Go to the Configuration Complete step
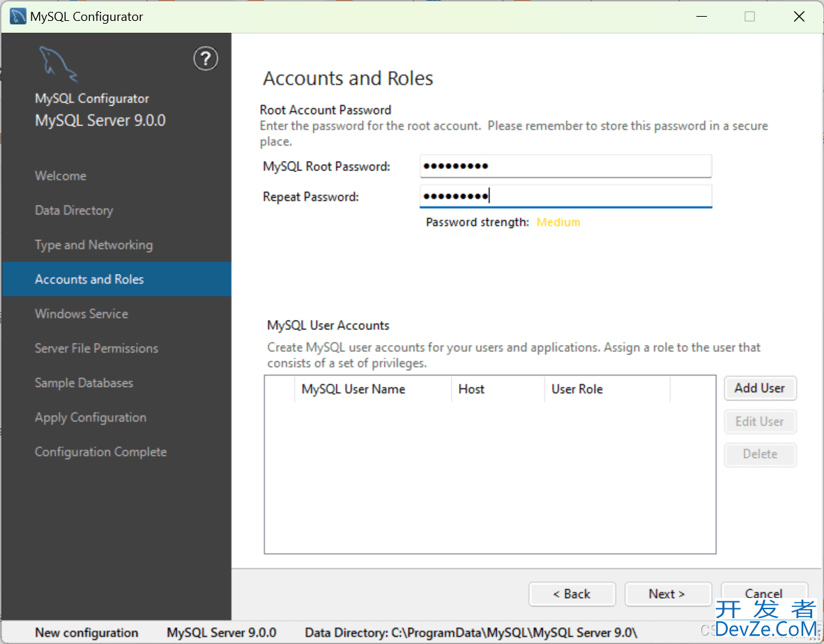The image size is (824, 644). (100, 452)
